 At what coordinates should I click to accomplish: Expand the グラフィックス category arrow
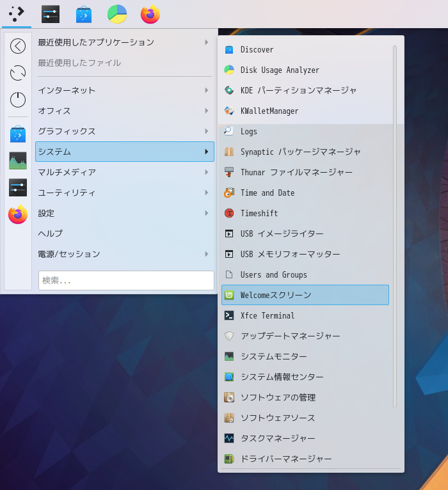206,131
